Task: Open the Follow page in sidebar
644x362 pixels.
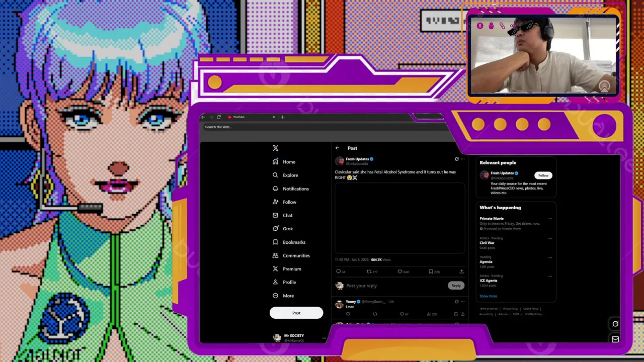Action: tap(284, 202)
